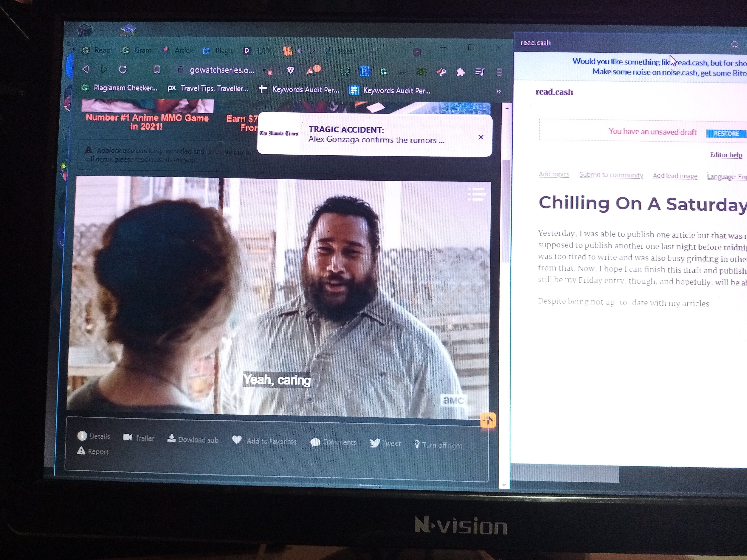View site info via the lock icon
Screen dimensions: 747x560
[181, 70]
